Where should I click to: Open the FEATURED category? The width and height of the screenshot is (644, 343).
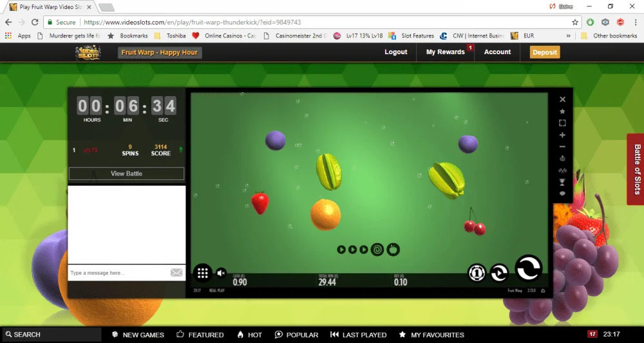(x=200, y=335)
